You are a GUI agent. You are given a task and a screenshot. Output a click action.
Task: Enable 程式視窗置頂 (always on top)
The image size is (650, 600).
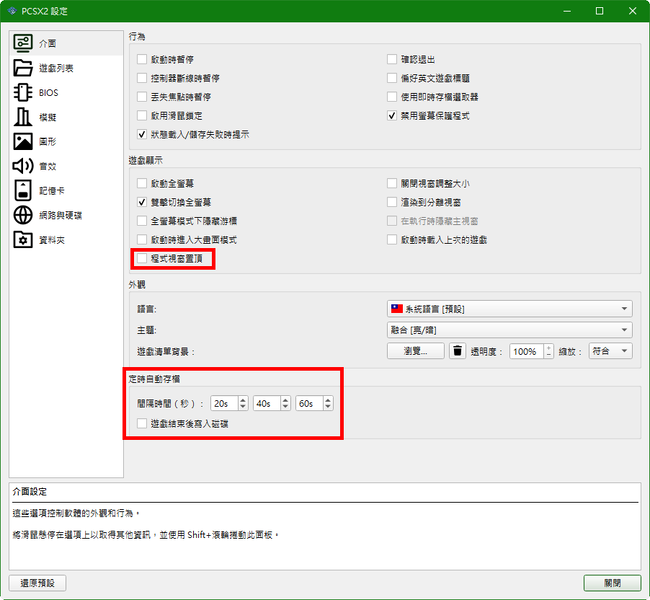click(x=142, y=258)
